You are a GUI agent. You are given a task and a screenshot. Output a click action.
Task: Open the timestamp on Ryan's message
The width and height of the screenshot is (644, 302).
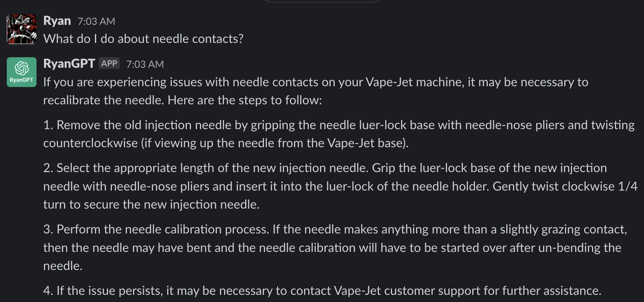[x=96, y=21]
